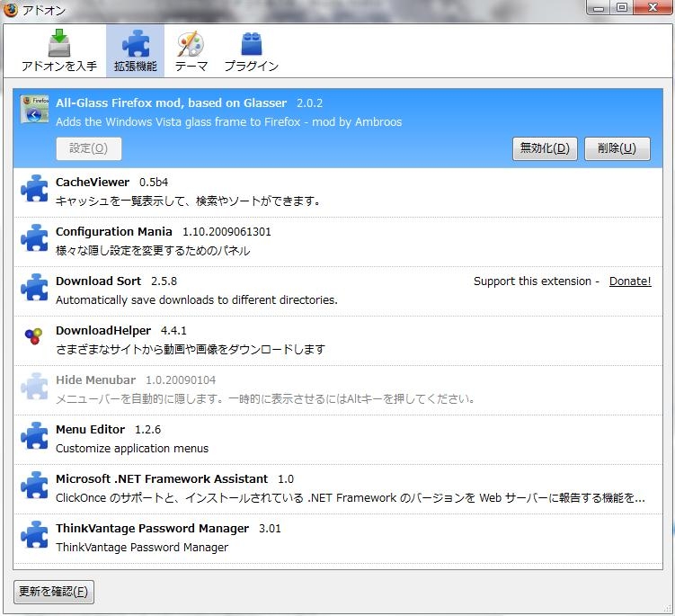Click 更新を確認(F) to check updates
675x616 pixels.
pos(54,592)
